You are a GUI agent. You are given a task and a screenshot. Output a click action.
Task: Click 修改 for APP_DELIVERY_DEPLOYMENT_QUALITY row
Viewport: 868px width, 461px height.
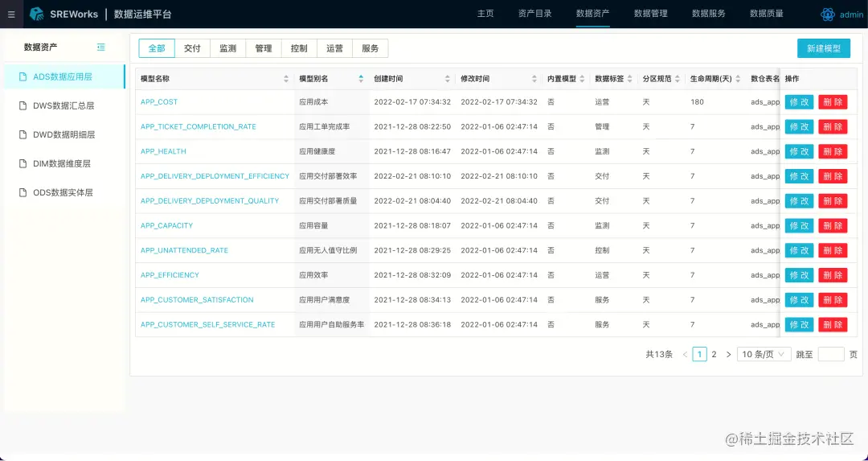point(800,201)
